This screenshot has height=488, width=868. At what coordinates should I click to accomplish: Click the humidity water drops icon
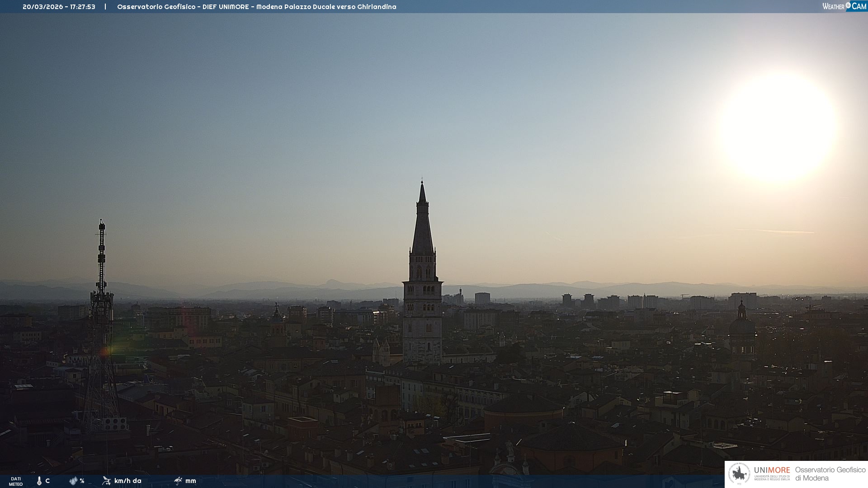[x=73, y=481]
